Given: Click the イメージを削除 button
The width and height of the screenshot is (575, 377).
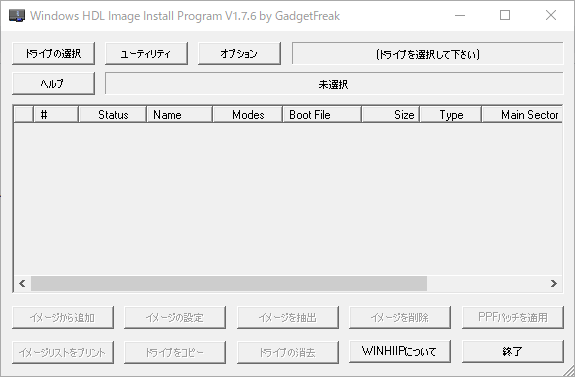Looking at the screenshot, I should (x=400, y=317).
